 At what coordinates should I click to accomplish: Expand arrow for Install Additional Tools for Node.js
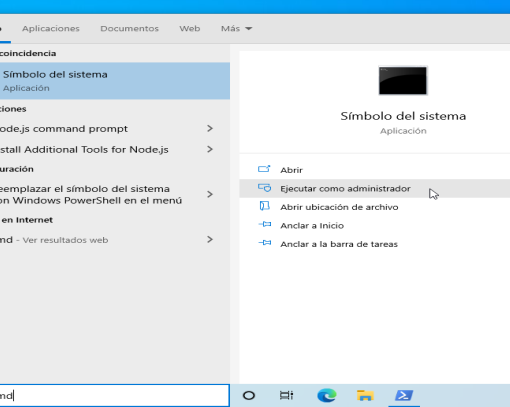[x=210, y=149]
